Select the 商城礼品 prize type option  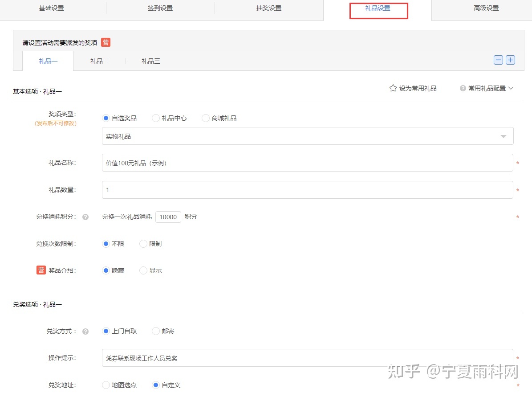(206, 118)
